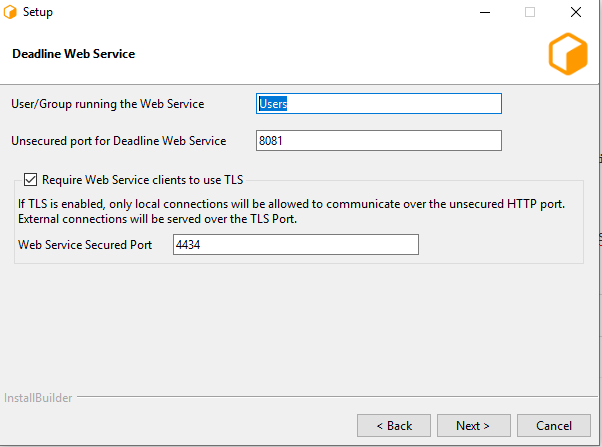This screenshot has width=602, height=447.
Task: Click 'Require Web Service clients to use TLS' label
Action: (x=143, y=180)
